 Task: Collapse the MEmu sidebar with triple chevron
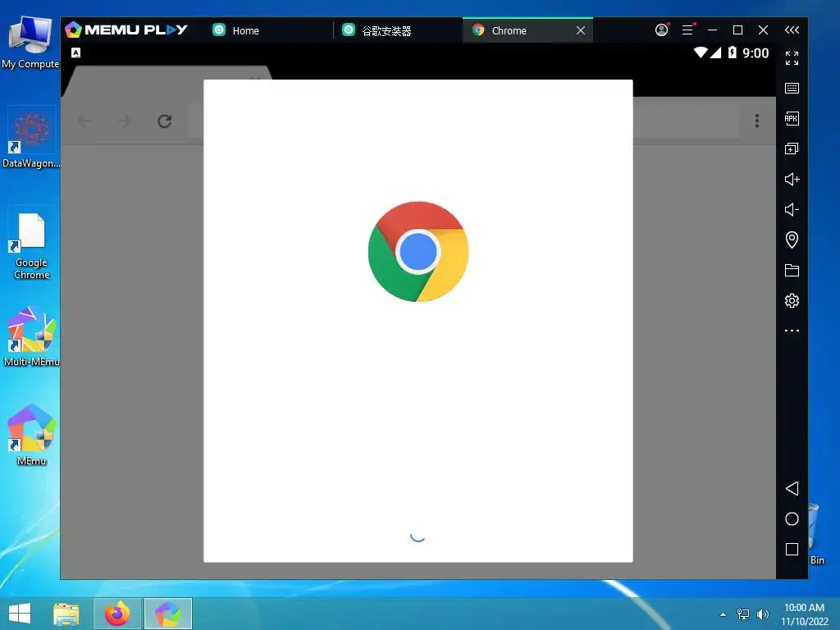pyautogui.click(x=792, y=30)
